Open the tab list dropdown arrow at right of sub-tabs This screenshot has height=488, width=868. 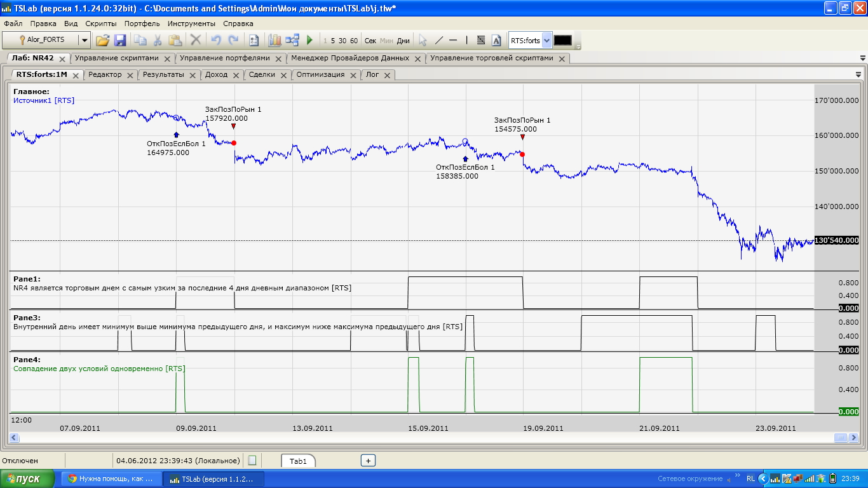click(x=858, y=74)
